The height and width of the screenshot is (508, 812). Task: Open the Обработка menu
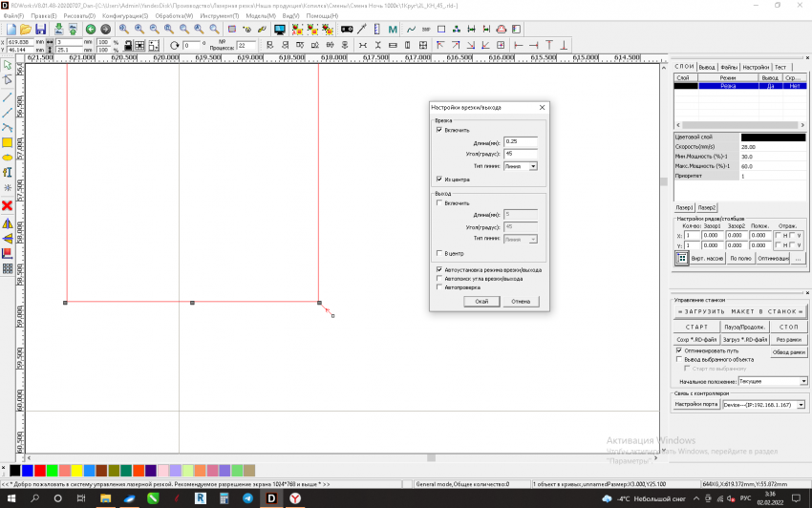pyautogui.click(x=174, y=16)
